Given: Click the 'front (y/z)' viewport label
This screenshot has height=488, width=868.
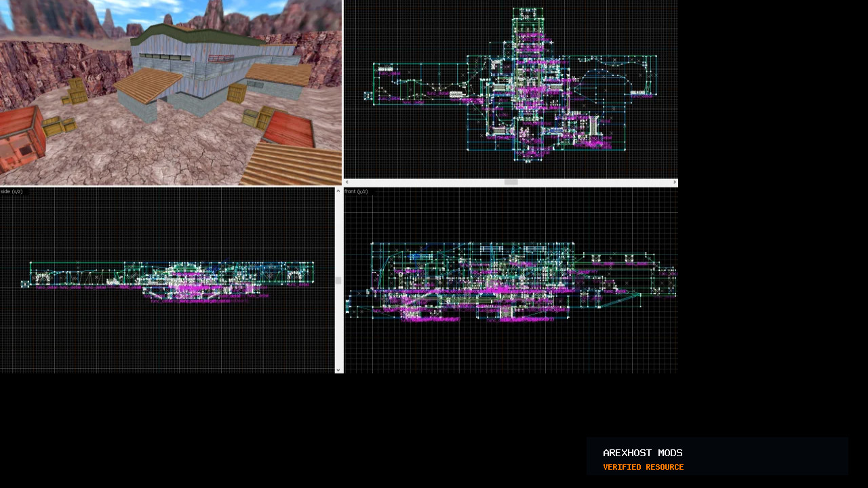Looking at the screenshot, I should point(357,192).
